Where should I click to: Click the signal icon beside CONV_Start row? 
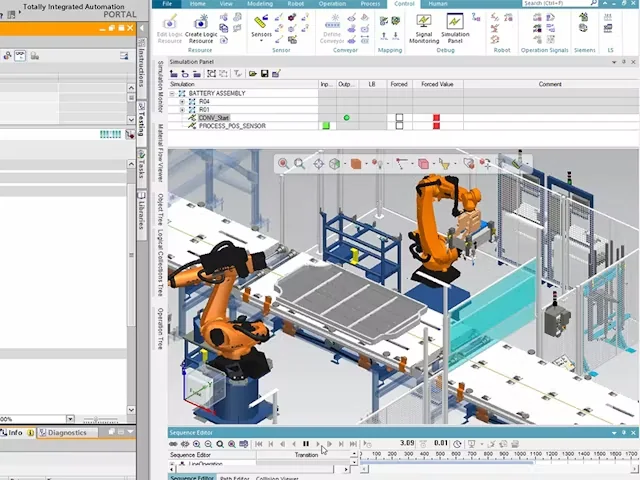click(192, 118)
